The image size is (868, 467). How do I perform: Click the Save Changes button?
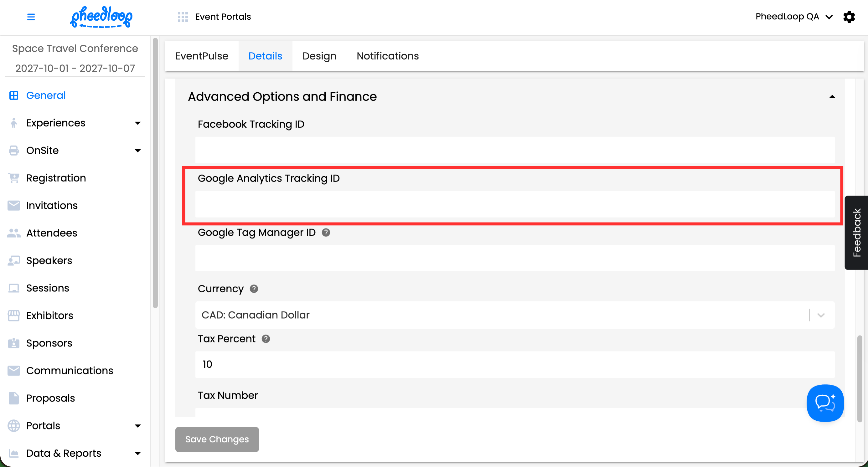tap(217, 439)
